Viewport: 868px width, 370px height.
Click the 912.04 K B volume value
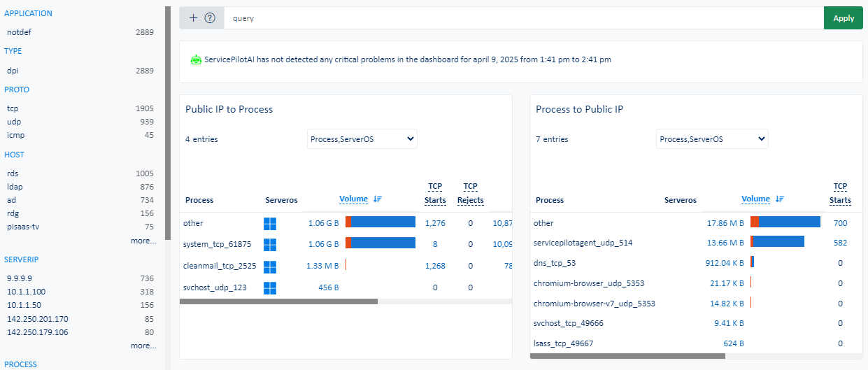(x=725, y=263)
